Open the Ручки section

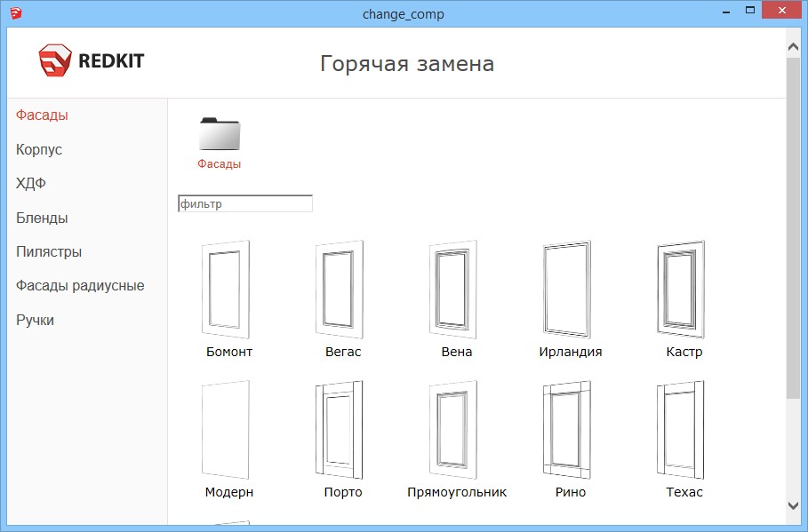click(34, 320)
